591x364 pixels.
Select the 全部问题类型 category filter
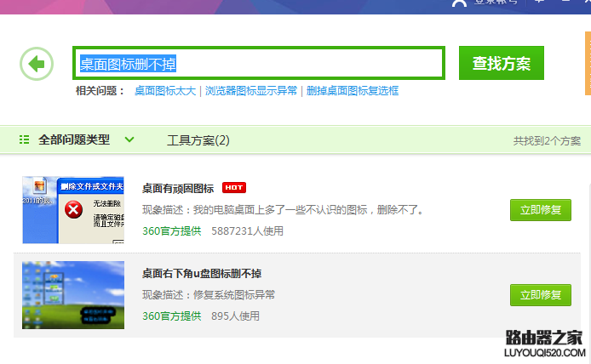(74, 139)
